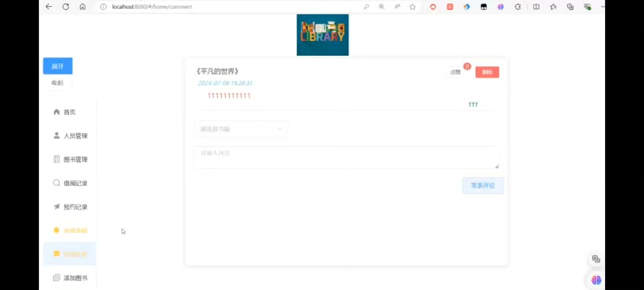
Task: Click the documents icon for 添加图书
Action: (x=57, y=278)
